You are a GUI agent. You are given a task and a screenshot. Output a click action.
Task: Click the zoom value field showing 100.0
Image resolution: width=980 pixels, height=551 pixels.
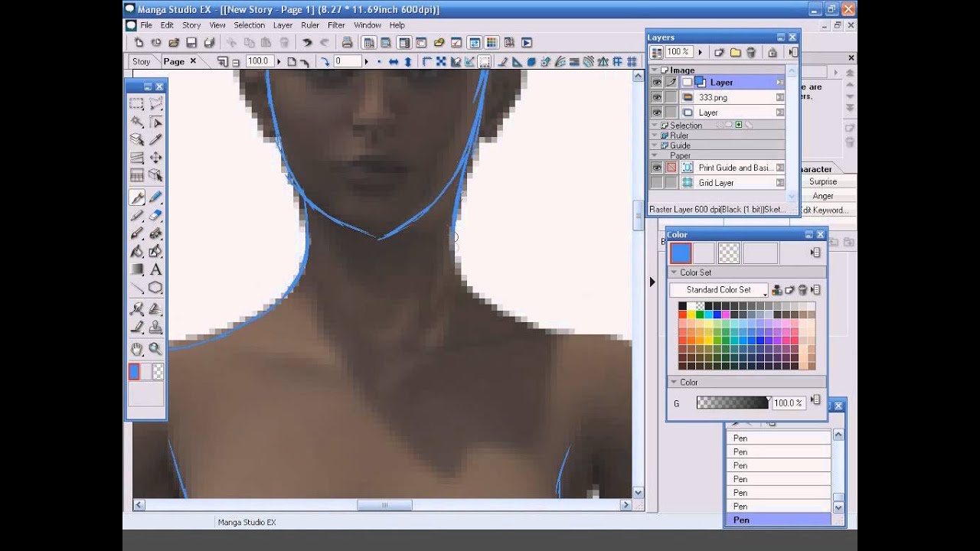point(258,61)
